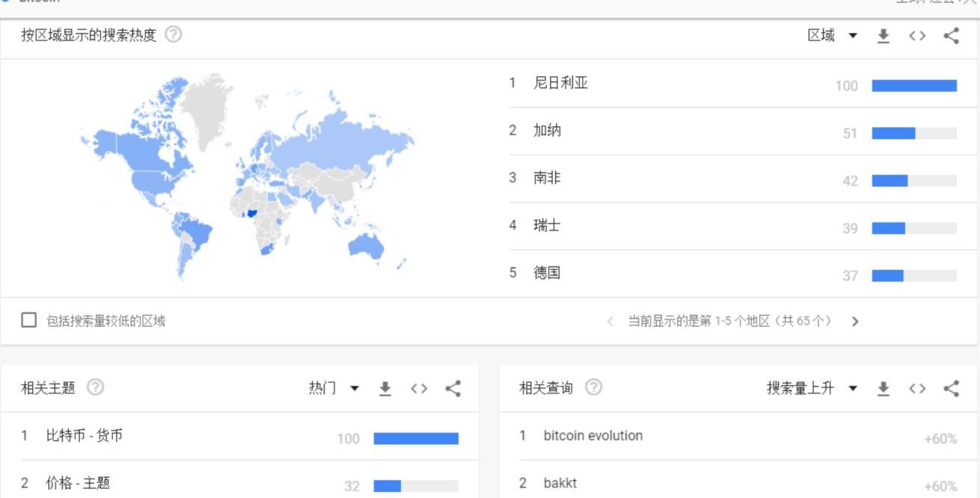Select 尼日利亚 in the region list
This screenshot has width=980, height=498.
coord(560,83)
